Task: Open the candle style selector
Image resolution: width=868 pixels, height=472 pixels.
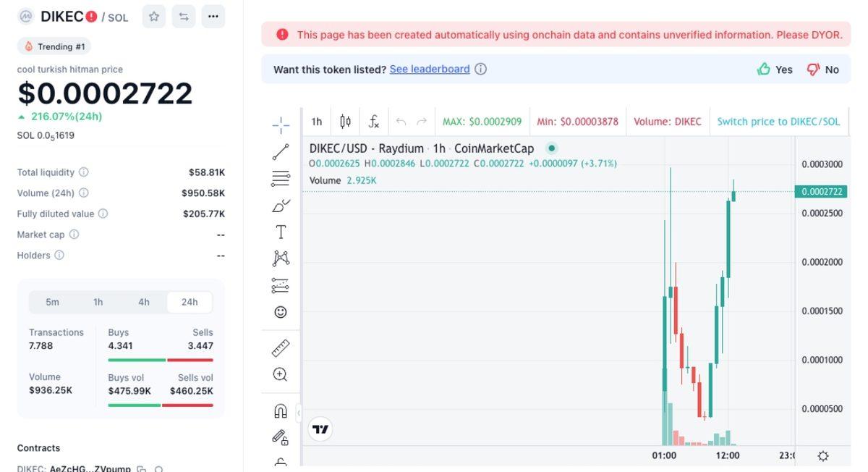Action: pos(345,121)
